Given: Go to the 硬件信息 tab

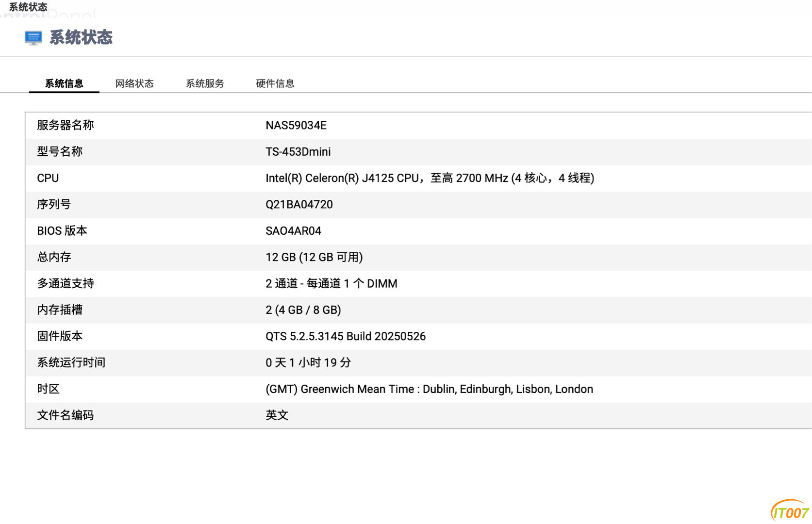Looking at the screenshot, I should pyautogui.click(x=275, y=83).
